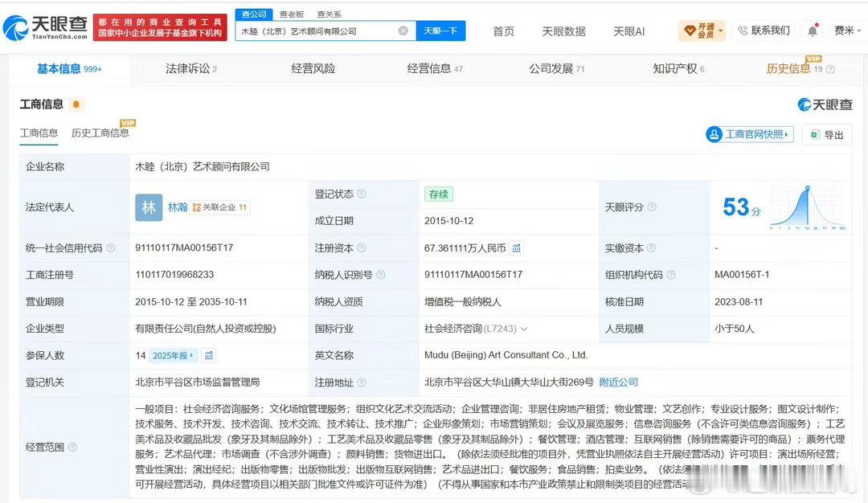Select the 知识产权 tab
This screenshot has height=503, width=868.
click(678, 69)
